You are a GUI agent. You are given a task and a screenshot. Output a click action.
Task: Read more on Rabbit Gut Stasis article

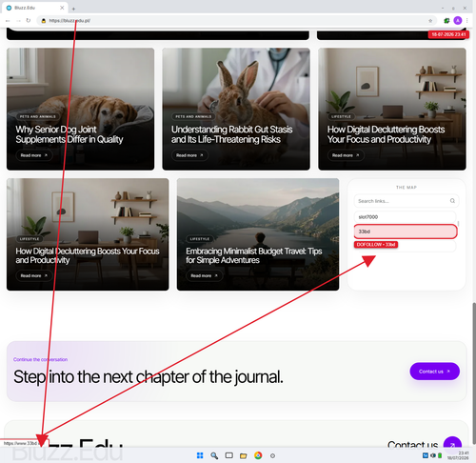[x=189, y=155]
